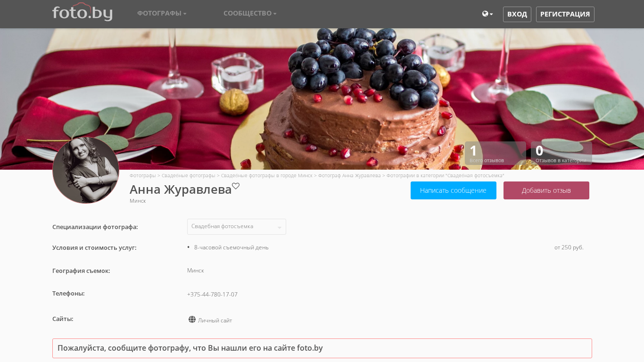
Task: Open the Всего отзывов counter box
Action: tap(495, 153)
